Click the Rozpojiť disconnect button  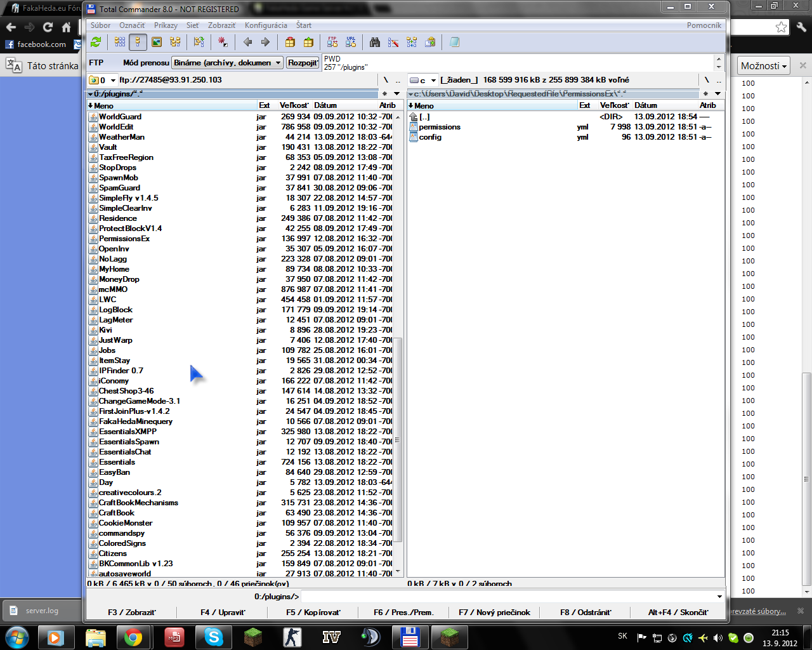[303, 63]
